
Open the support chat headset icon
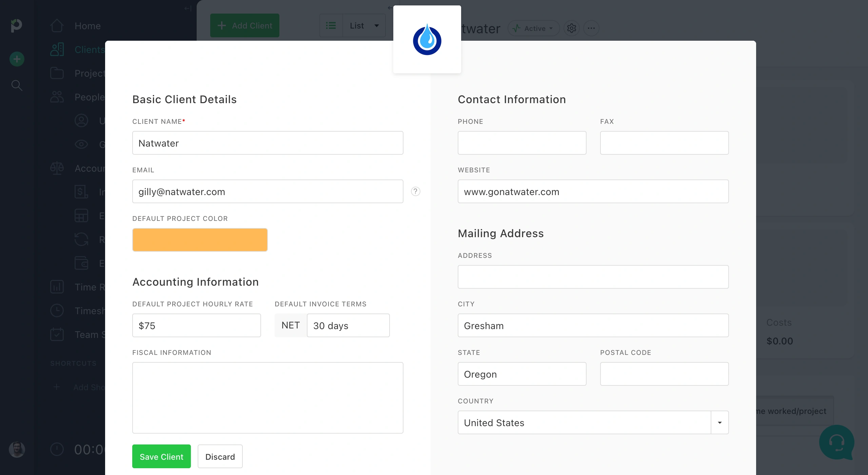(x=836, y=442)
